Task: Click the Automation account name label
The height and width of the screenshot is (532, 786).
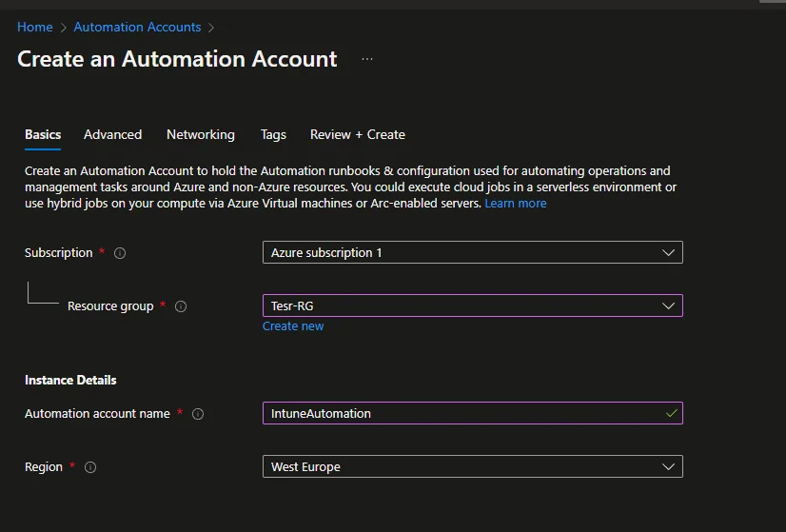Action: coord(97,414)
